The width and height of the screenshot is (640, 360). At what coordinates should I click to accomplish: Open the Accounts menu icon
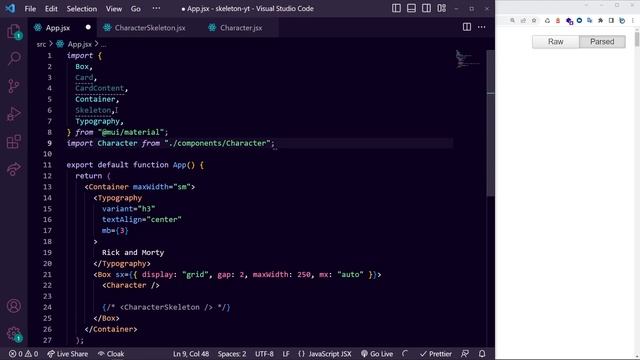14,306
